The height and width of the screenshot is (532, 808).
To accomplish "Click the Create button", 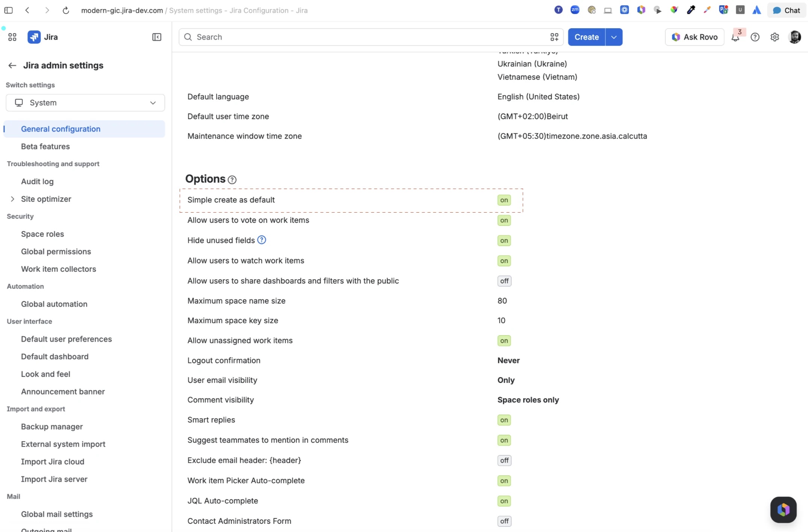I will point(586,37).
